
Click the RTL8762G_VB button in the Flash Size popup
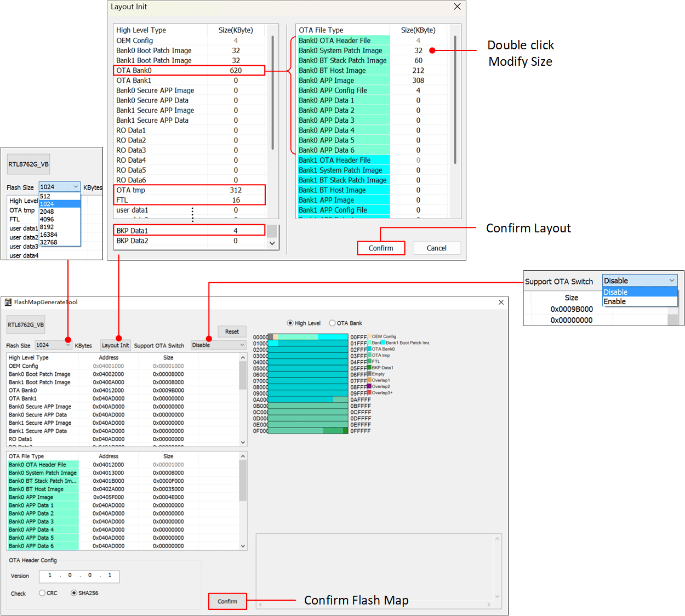(28, 164)
